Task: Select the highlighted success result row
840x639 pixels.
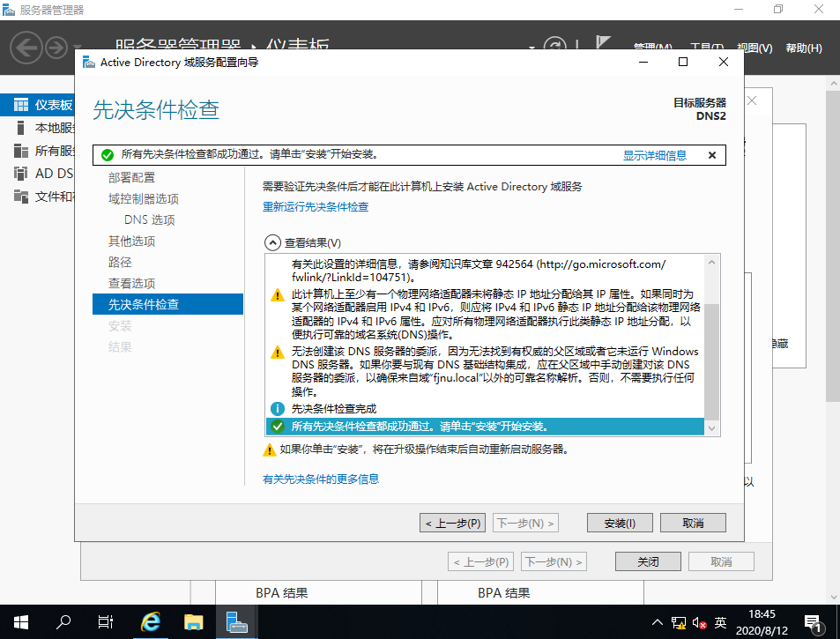Action: tap(485, 427)
